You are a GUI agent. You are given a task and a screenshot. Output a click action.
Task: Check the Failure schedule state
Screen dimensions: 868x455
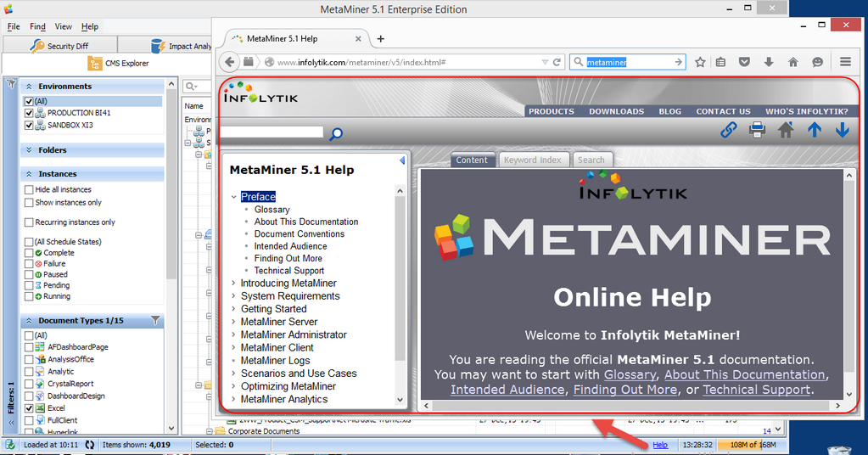[29, 264]
